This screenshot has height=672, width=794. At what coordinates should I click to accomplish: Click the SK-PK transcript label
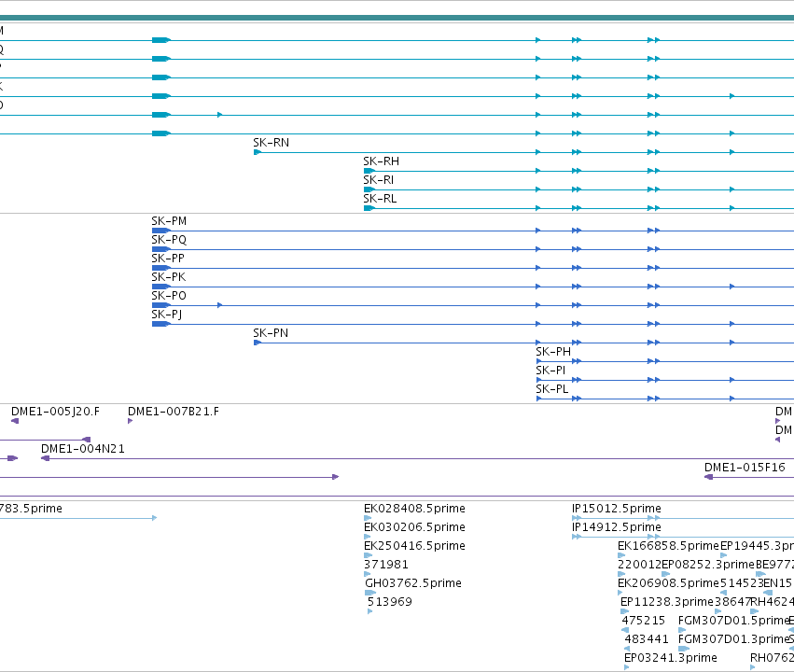pos(169,277)
